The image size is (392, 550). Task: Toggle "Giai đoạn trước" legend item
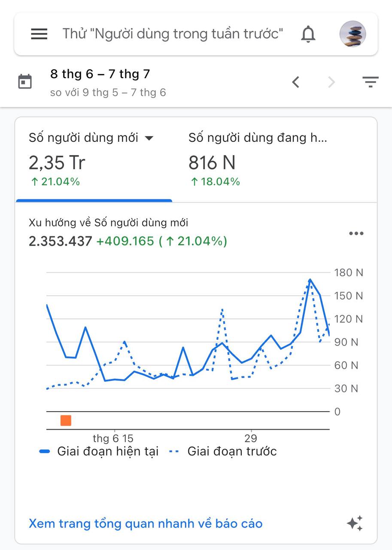click(223, 451)
